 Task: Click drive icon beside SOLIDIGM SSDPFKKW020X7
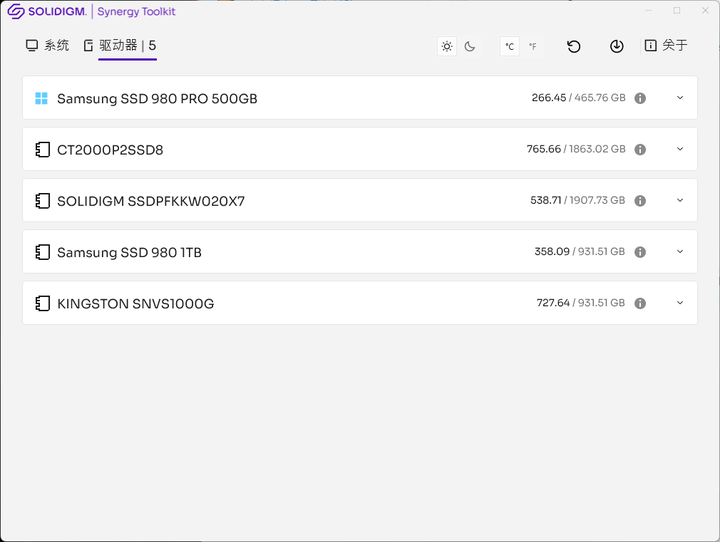42,201
